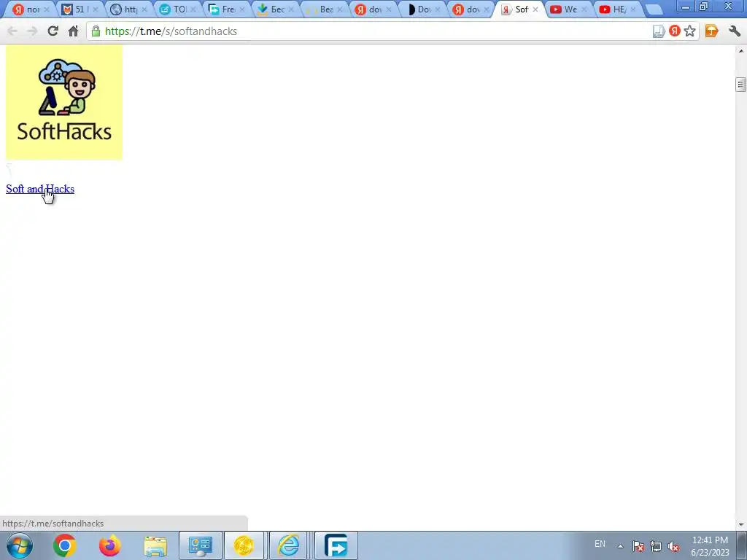Click the red Yandex icon in address bar

tap(675, 31)
